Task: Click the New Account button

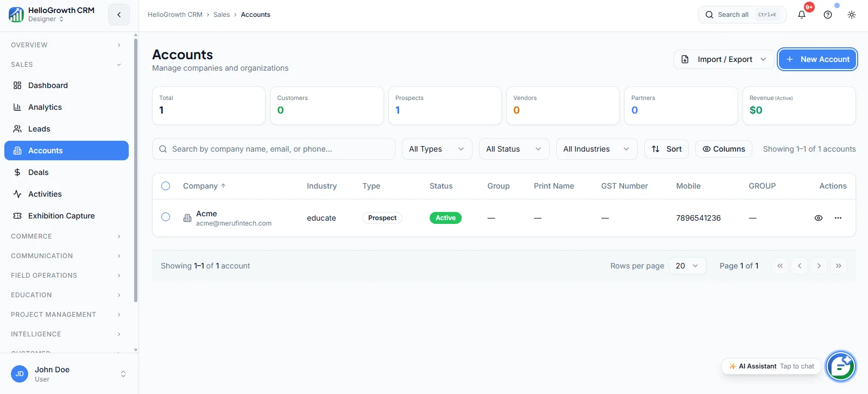Action: [817, 59]
